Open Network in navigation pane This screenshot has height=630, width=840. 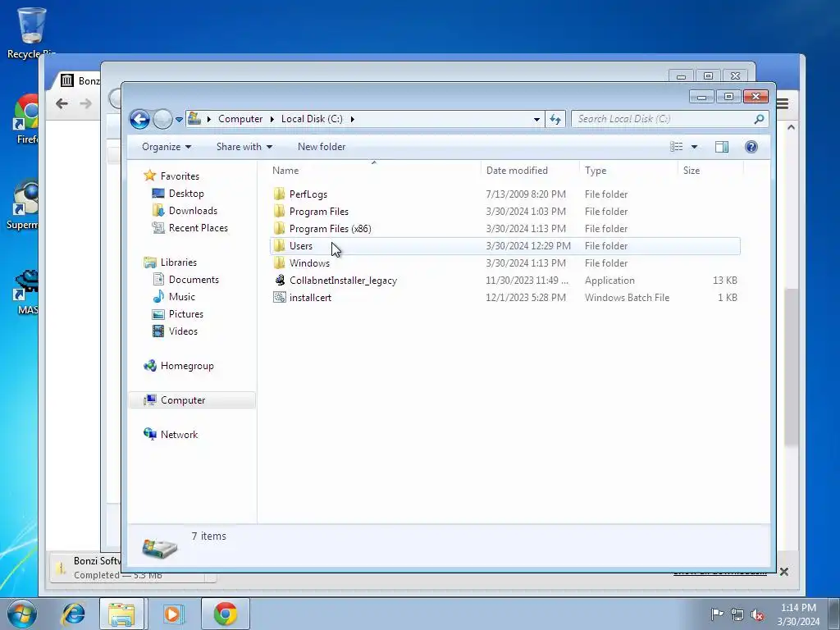179,435
